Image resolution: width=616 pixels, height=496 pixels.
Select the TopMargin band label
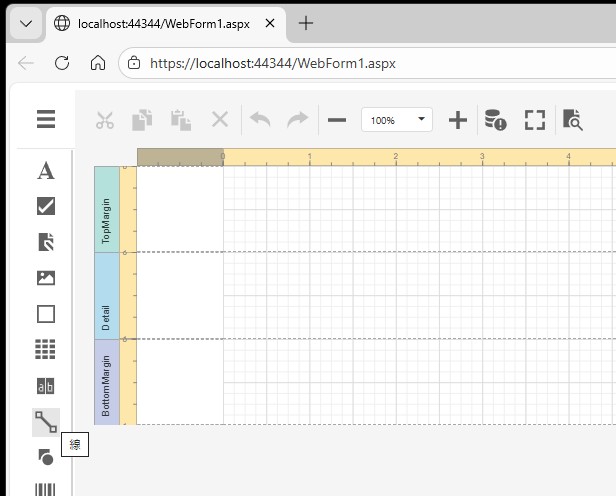coord(106,209)
